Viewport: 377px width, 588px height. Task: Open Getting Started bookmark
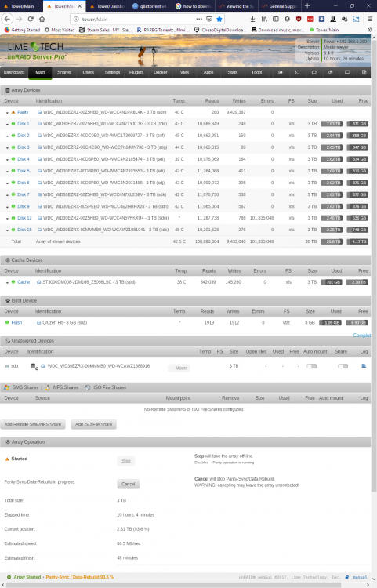pyautogui.click(x=22, y=30)
